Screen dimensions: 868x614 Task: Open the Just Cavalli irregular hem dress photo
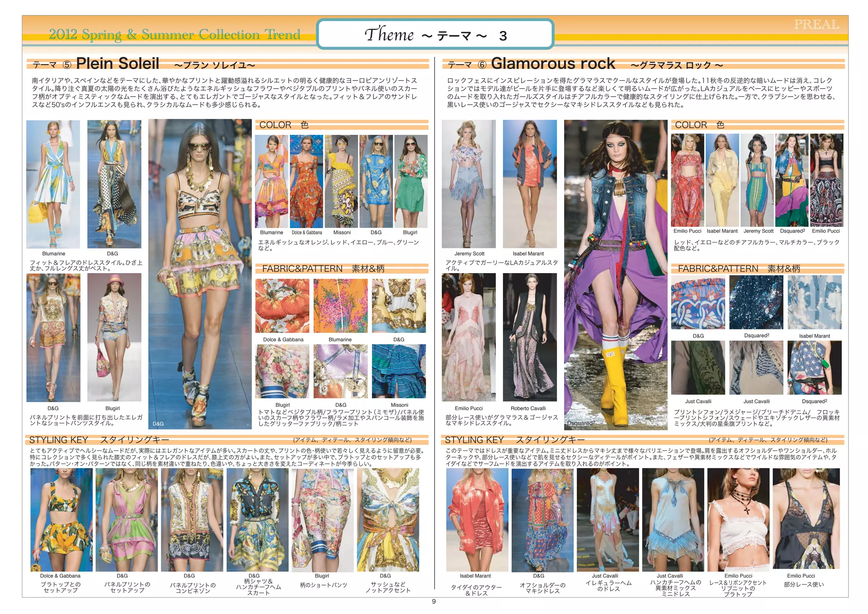tap(608, 520)
